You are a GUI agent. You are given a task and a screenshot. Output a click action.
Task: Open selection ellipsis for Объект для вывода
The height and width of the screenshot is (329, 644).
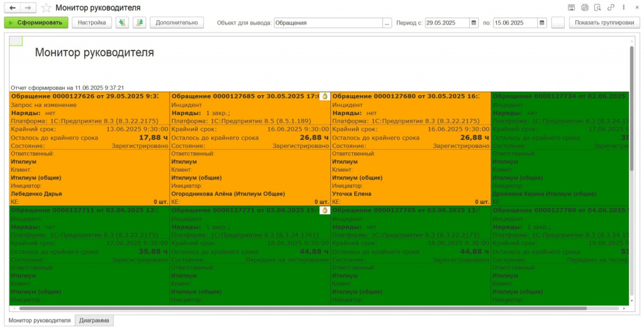tap(387, 23)
